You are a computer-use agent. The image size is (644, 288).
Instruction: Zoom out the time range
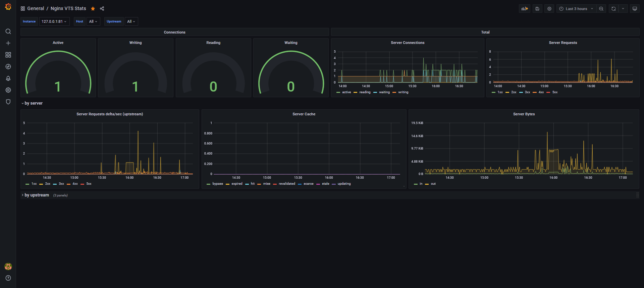(x=601, y=9)
